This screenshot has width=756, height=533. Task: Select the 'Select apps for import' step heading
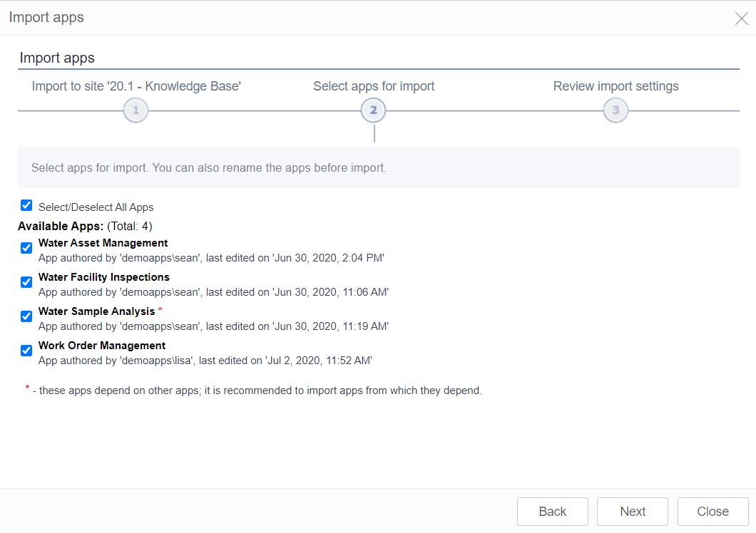[374, 86]
